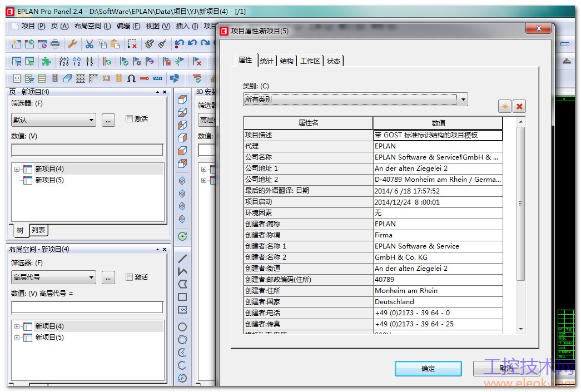Click the green puzzle piece icon

pos(46,61)
